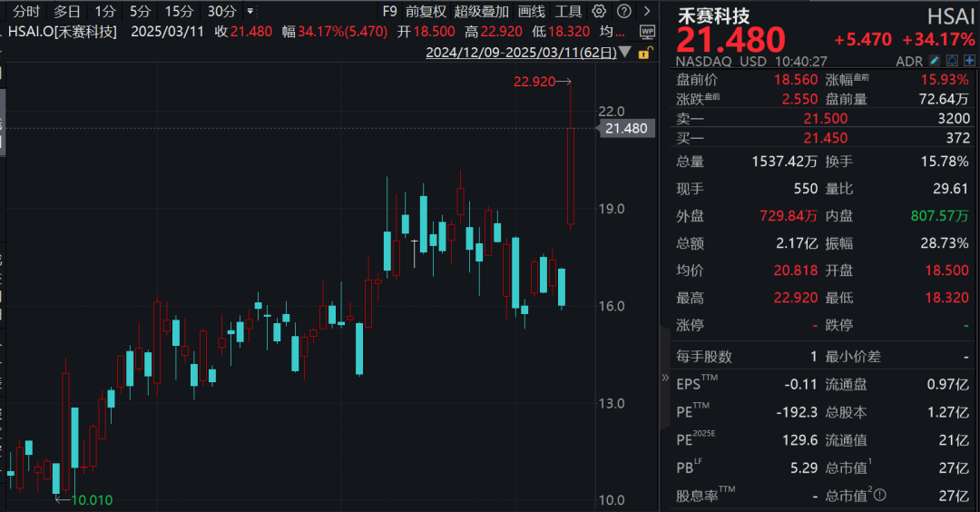Image resolution: width=980 pixels, height=512 pixels.
Task: Select the 5分 timeframe
Action: coord(141,11)
